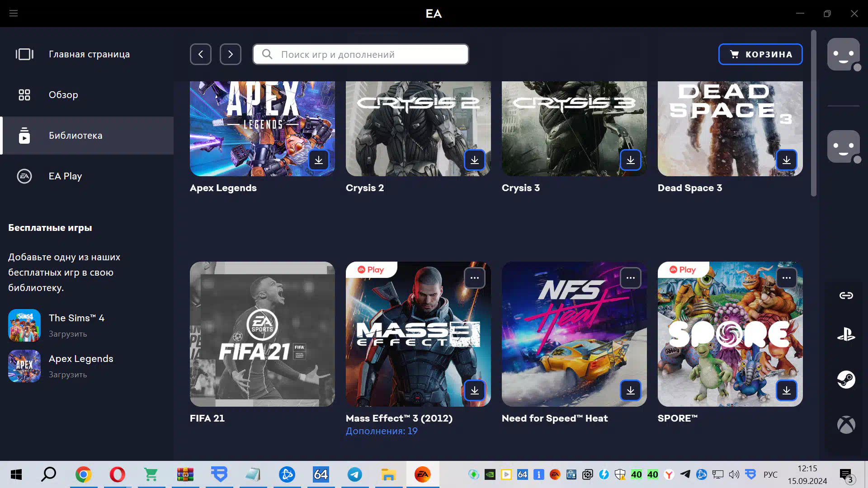Screen dimensions: 868x488
Task: Download Crysis 2 via tile icon
Action: pos(475,160)
